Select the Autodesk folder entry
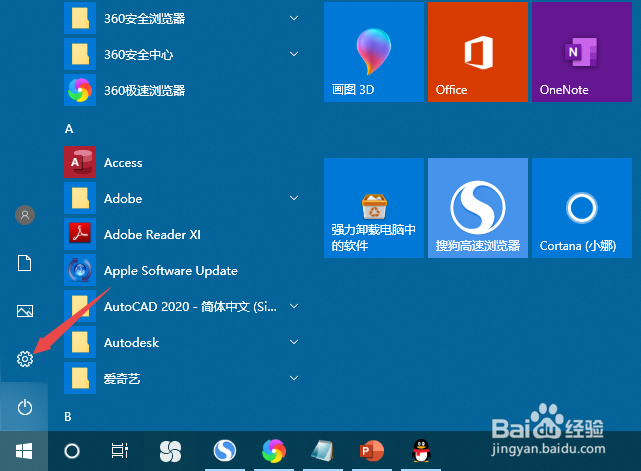 tap(182, 342)
